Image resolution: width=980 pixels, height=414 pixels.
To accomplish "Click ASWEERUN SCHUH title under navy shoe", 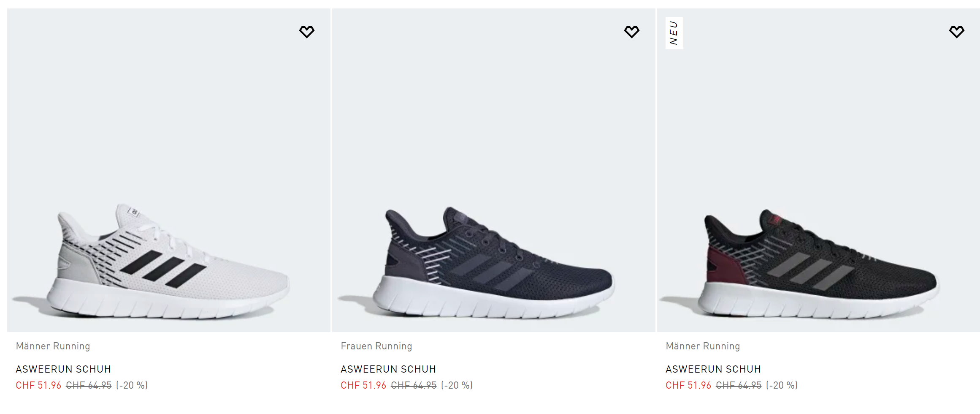I will [388, 369].
